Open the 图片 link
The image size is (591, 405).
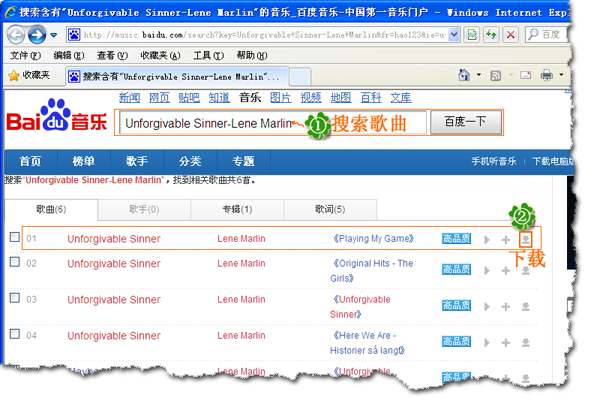pyautogui.click(x=281, y=98)
